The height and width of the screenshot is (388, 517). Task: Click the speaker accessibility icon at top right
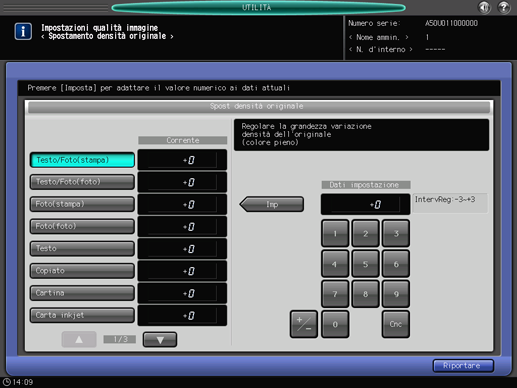click(484, 7)
